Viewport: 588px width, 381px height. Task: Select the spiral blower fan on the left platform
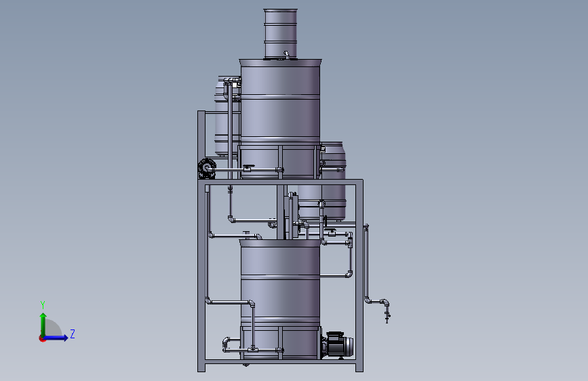point(207,169)
